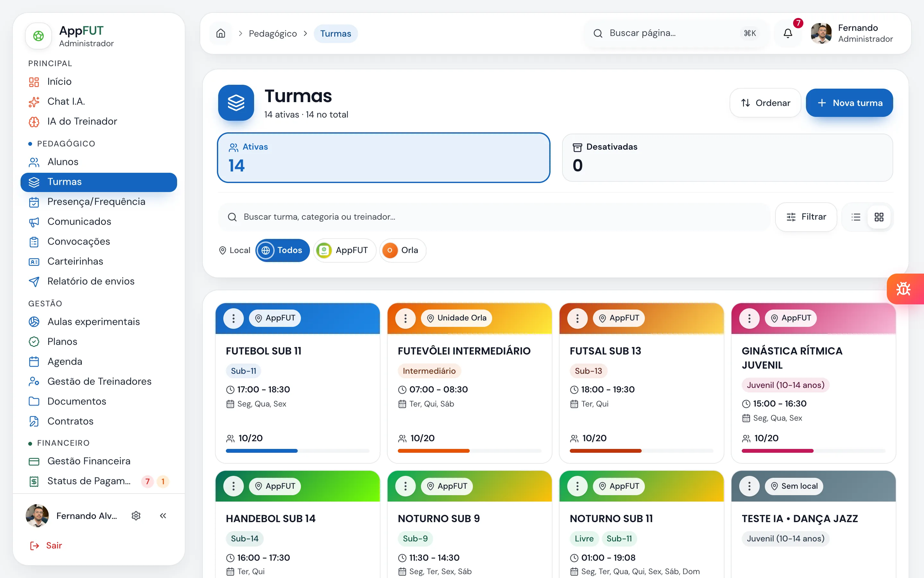Screen dimensions: 924x578
Task: Open settings gear next to Fernando Alv...
Action: [x=136, y=516]
